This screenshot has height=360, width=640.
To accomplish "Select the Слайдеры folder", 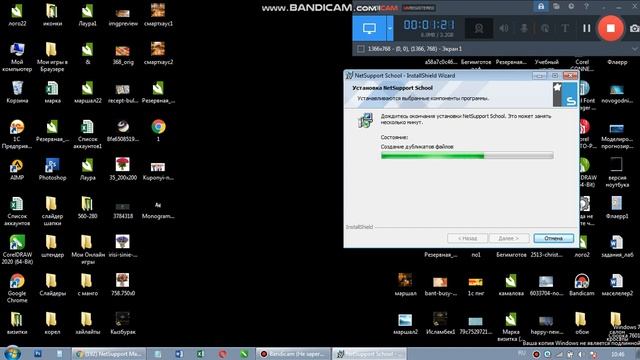I will click(52, 284).
